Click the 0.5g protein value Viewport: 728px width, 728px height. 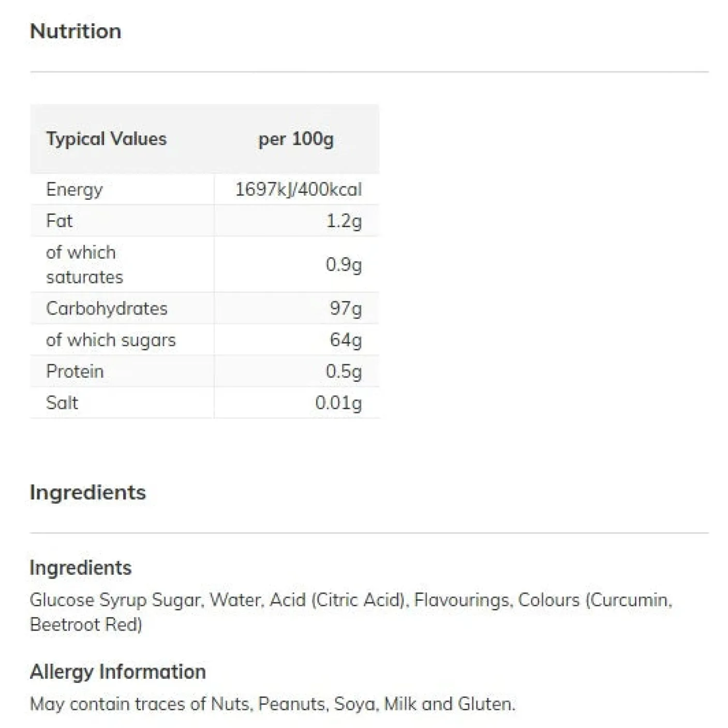pos(344,372)
